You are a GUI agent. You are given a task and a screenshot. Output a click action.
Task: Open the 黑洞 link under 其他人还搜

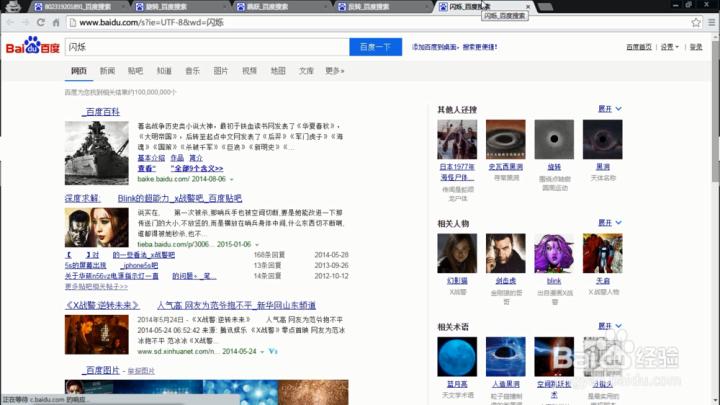click(603, 167)
